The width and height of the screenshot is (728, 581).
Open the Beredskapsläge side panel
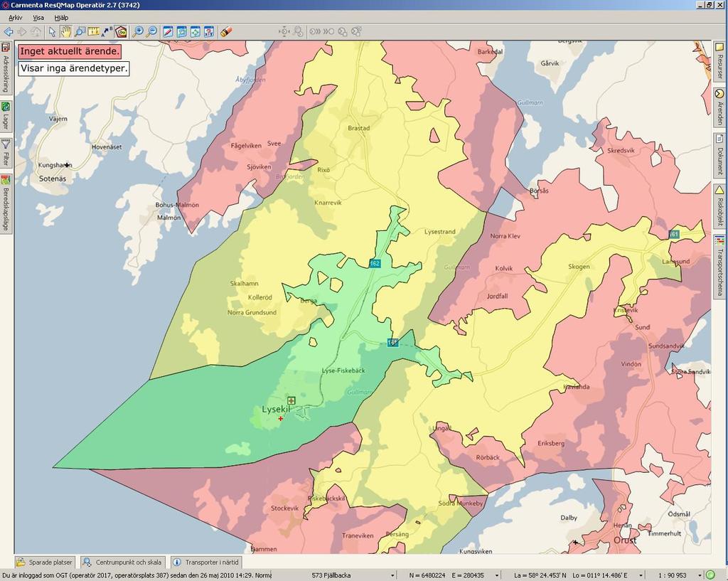6,203
